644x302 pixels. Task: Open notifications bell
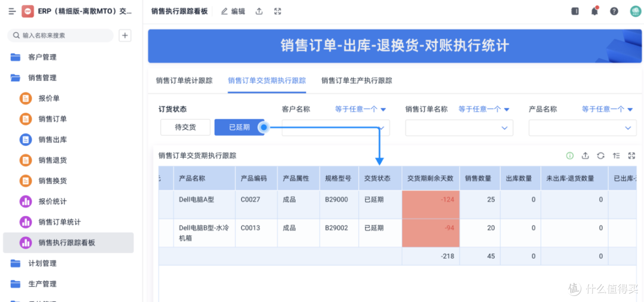(x=595, y=11)
